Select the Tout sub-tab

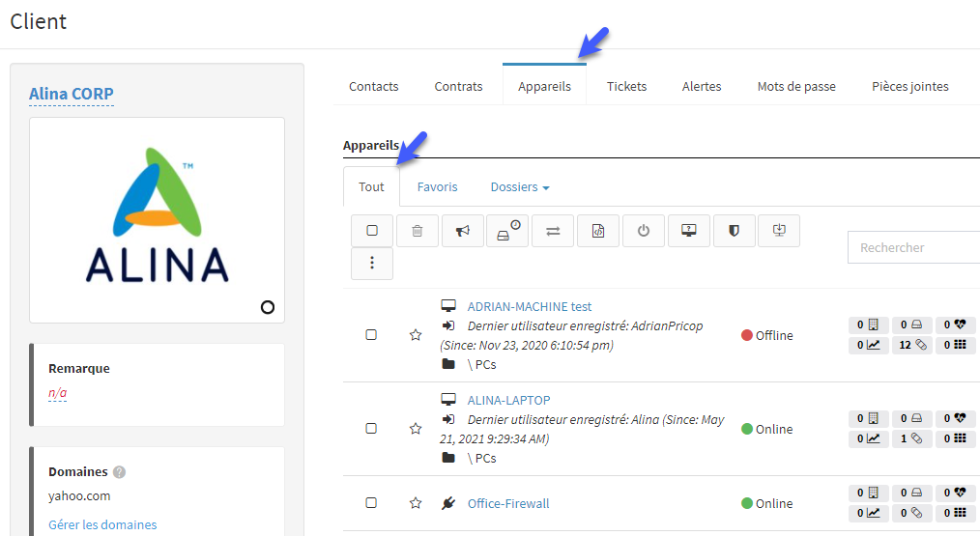(x=371, y=186)
